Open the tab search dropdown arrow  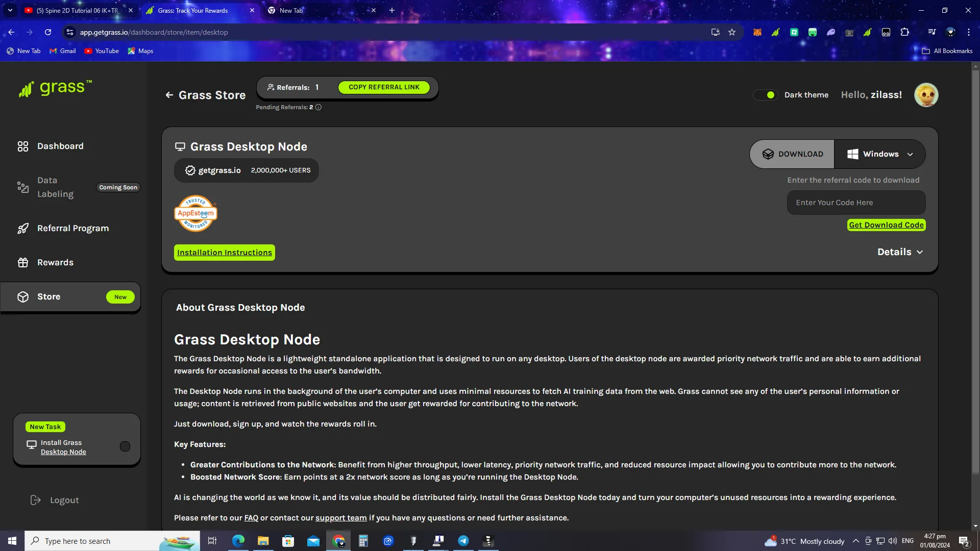click(10, 11)
